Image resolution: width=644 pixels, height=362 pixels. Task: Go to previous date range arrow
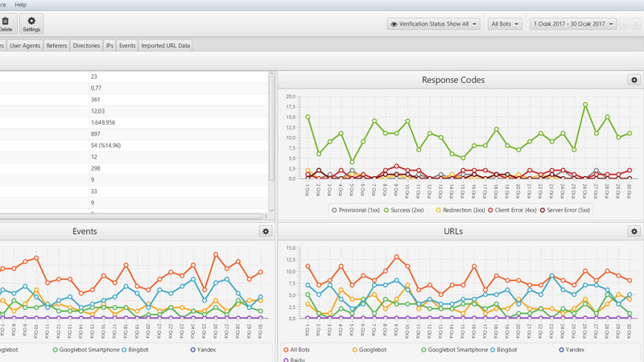pos(625,24)
